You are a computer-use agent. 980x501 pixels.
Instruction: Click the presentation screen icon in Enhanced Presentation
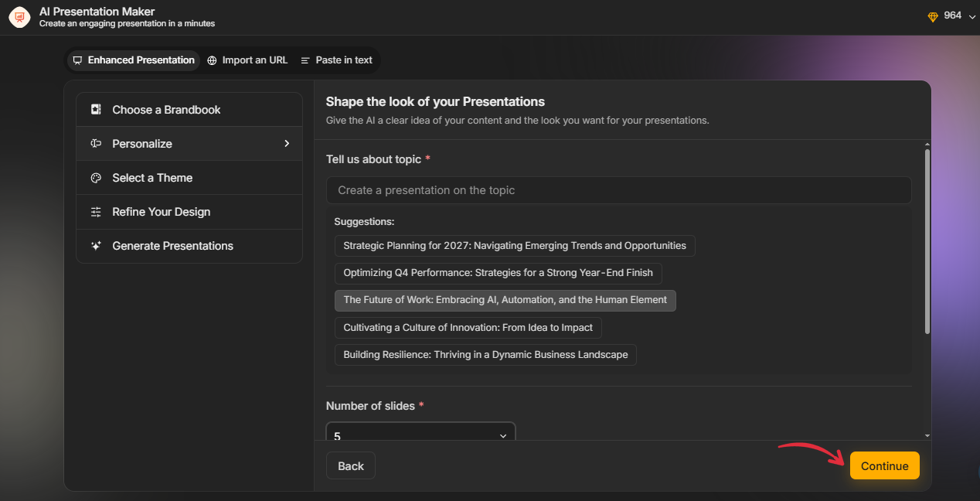pos(77,60)
